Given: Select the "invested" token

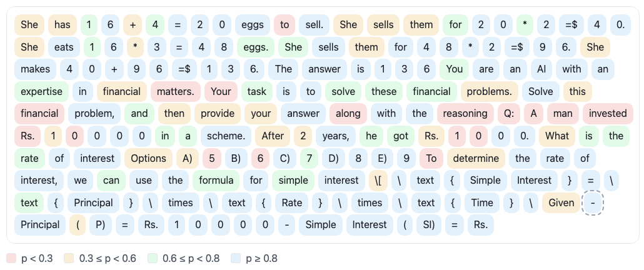Looking at the screenshot, I should coord(608,114).
